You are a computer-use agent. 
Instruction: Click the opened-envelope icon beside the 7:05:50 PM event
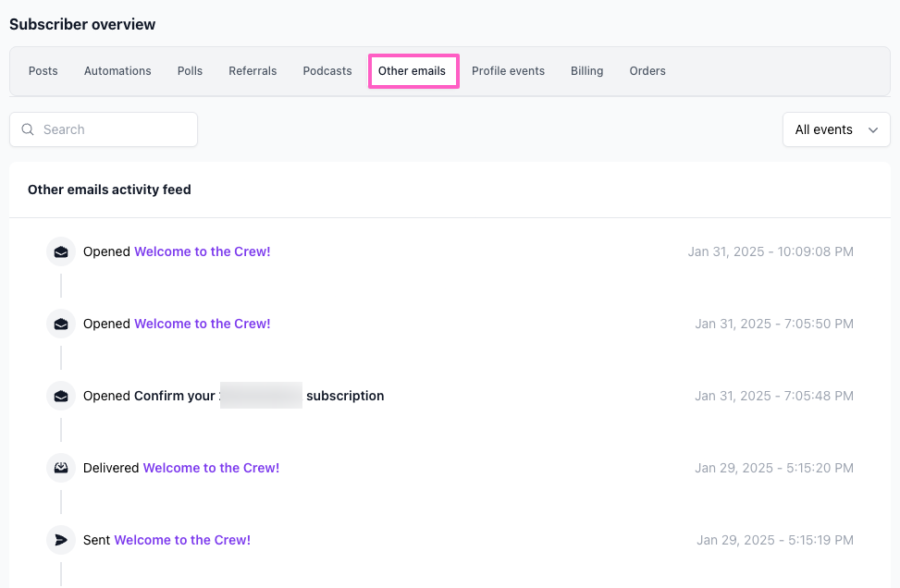(61, 325)
